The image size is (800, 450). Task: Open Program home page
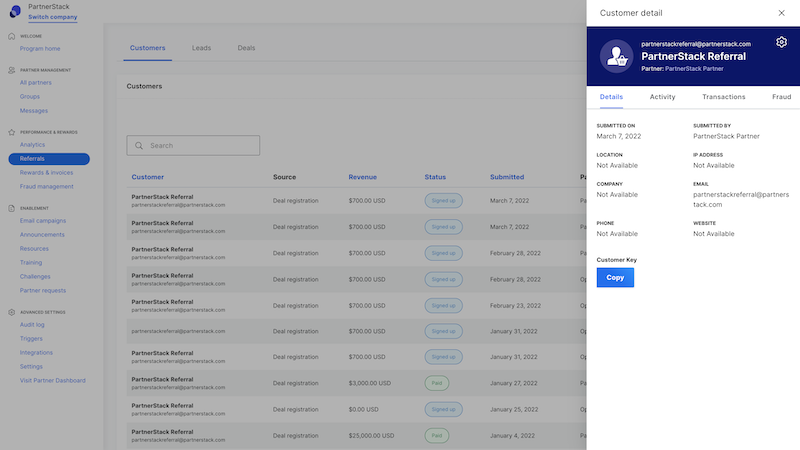point(40,48)
